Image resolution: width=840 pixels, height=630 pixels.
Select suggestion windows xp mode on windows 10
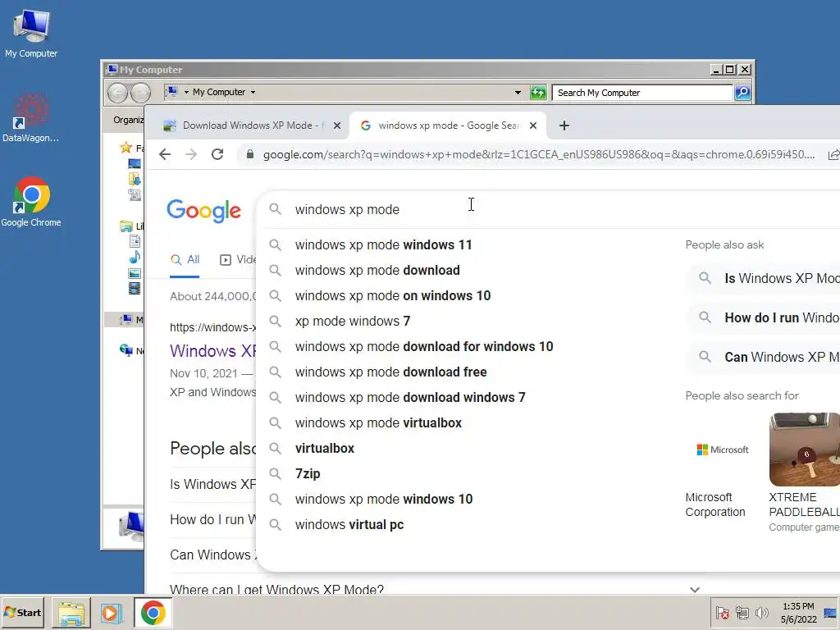coord(393,295)
